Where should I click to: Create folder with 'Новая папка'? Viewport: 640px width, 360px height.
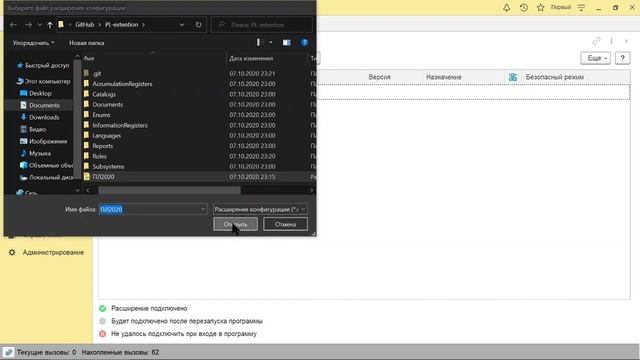click(87, 43)
